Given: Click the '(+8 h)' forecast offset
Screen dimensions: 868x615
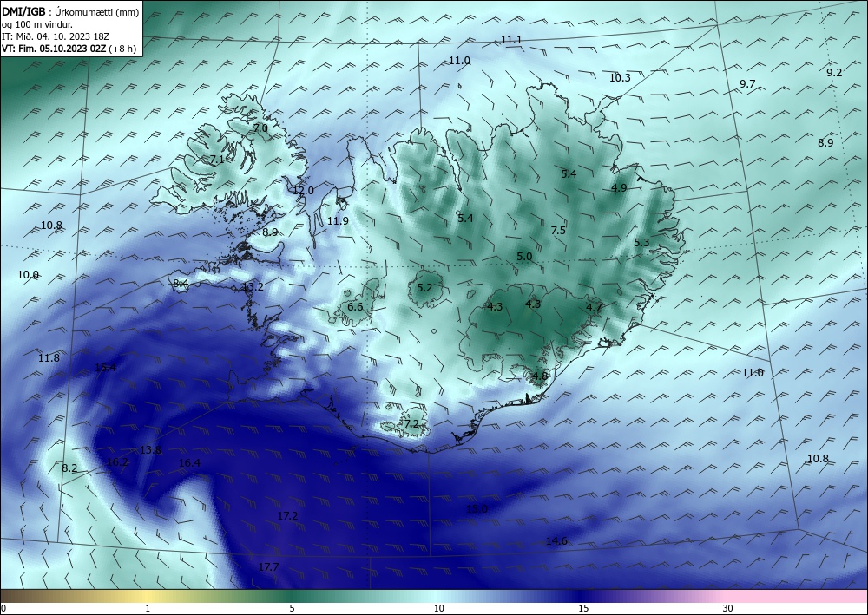Looking at the screenshot, I should [123, 48].
